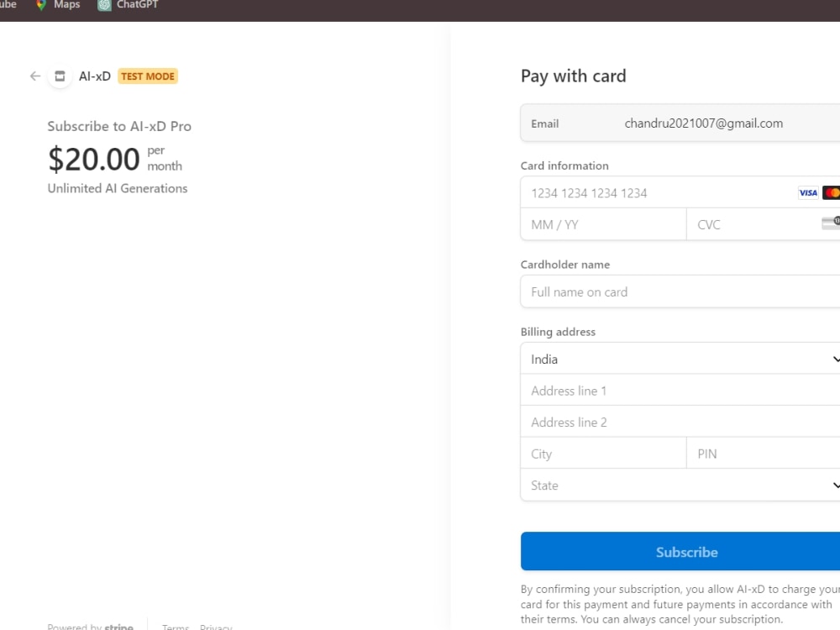Click the Address line 2 field
Image resolution: width=840 pixels, height=630 pixels.
tap(680, 423)
